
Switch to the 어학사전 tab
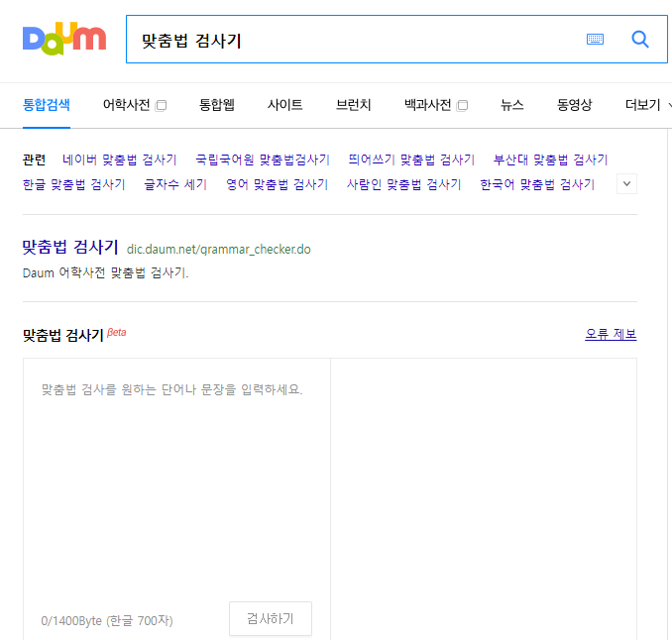point(127,105)
